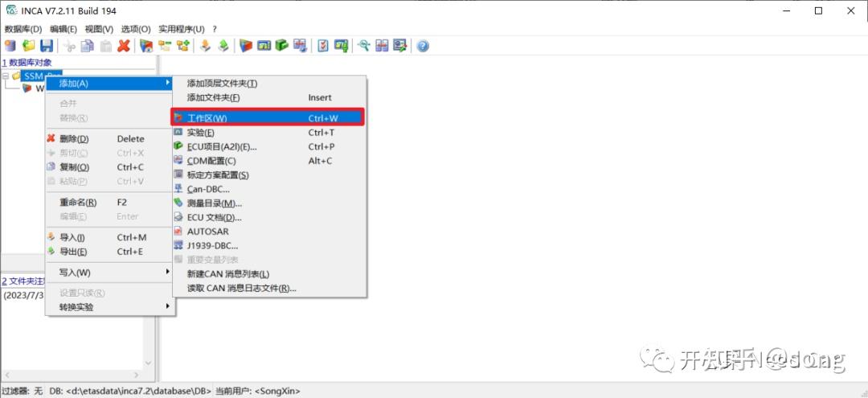
Task: Click the red X icon beside 删除(D)
Action: point(51,139)
